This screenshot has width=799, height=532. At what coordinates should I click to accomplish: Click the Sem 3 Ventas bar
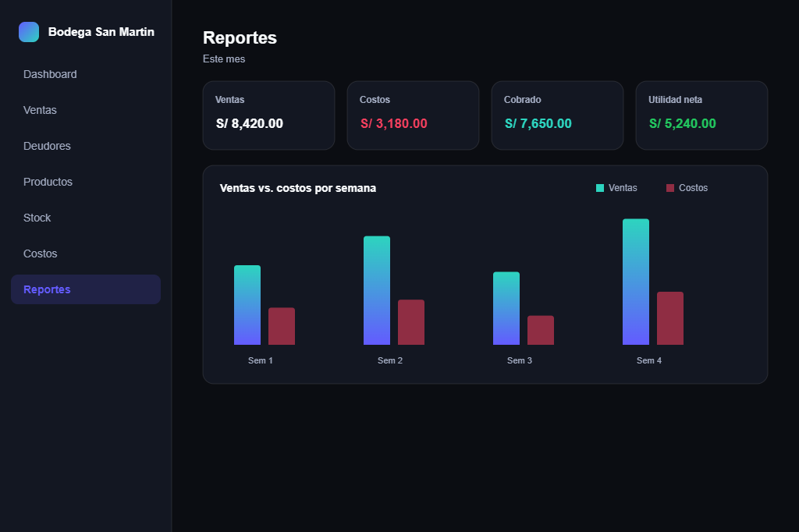coord(506,308)
